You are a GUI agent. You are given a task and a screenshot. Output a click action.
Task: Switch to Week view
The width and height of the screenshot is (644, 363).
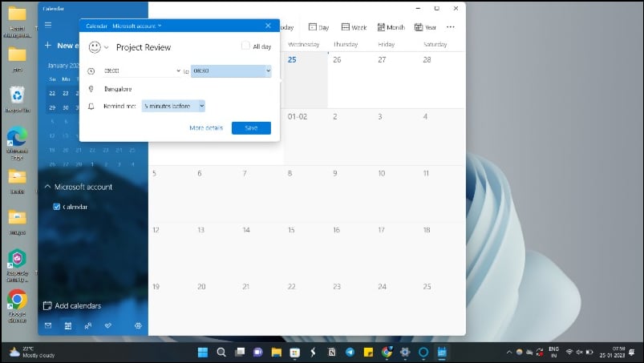354,27
